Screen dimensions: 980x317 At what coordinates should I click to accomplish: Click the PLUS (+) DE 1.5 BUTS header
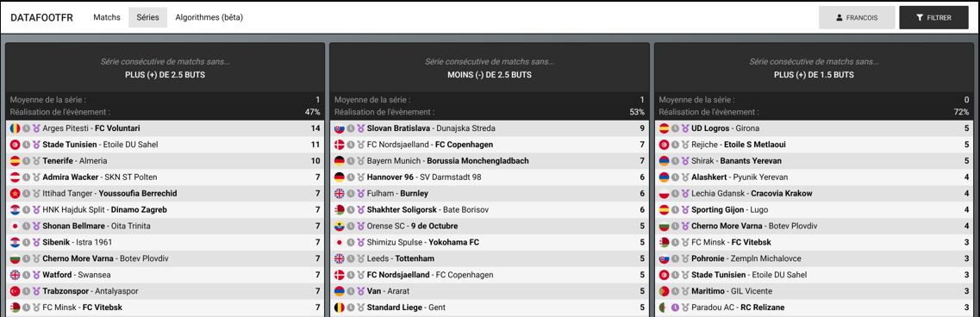pos(813,74)
